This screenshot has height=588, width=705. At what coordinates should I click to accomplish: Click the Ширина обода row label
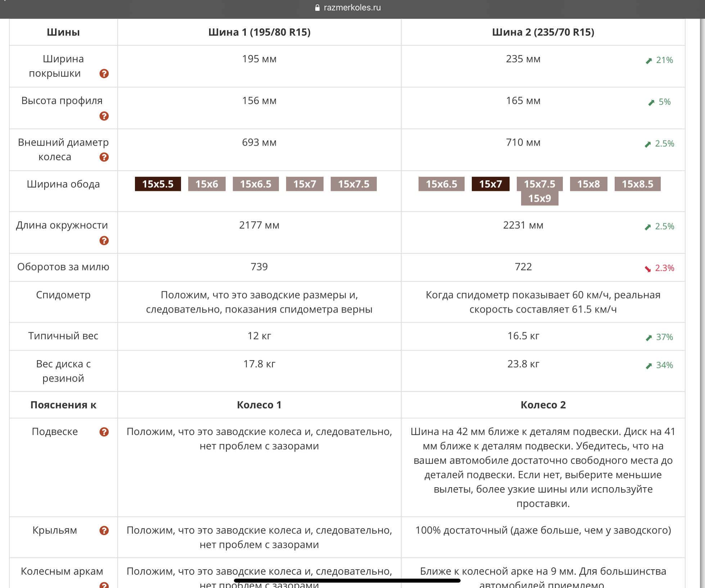(63, 184)
